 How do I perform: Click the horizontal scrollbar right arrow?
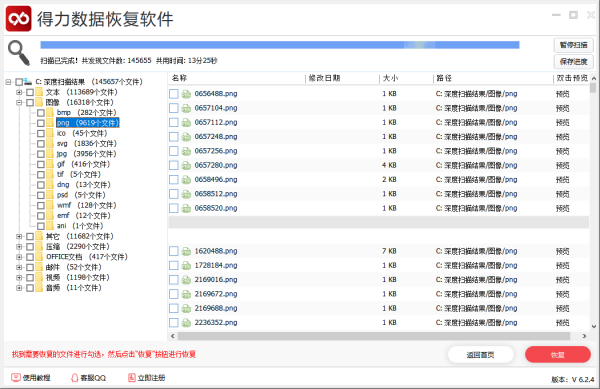[584, 336]
